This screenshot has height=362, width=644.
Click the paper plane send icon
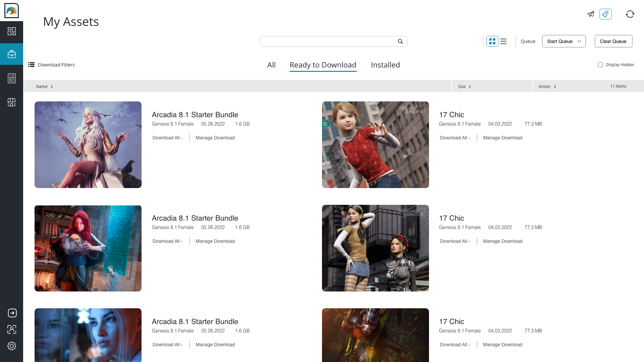(591, 14)
